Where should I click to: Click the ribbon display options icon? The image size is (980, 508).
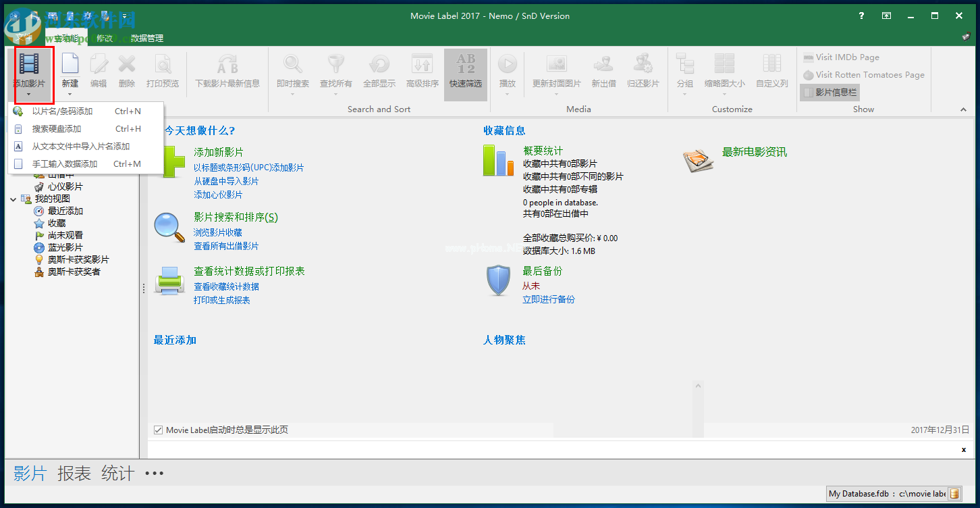click(886, 16)
